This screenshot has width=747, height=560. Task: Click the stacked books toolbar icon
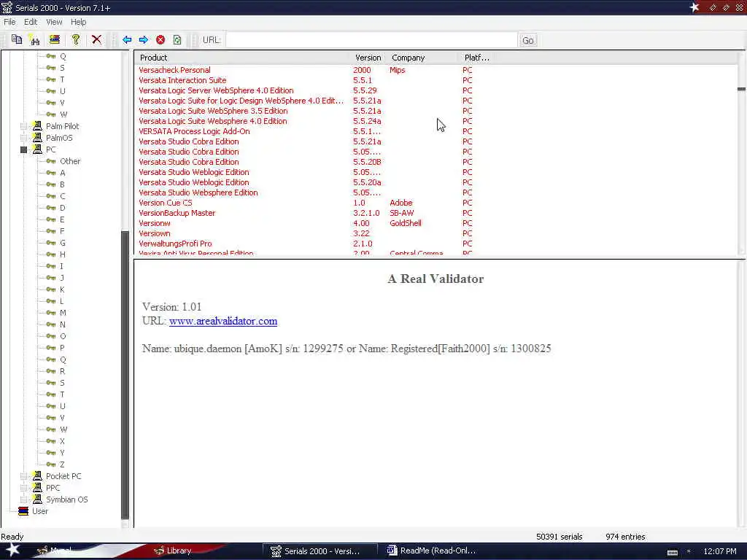click(54, 39)
